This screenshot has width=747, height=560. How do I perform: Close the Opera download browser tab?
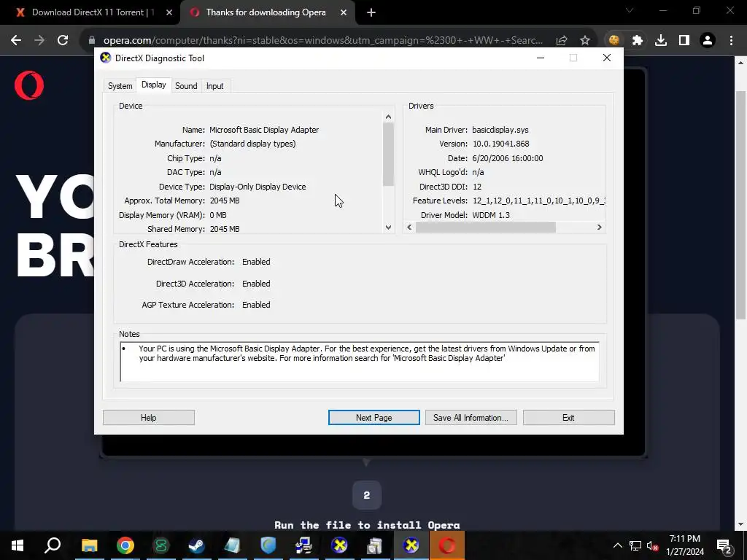[344, 12]
